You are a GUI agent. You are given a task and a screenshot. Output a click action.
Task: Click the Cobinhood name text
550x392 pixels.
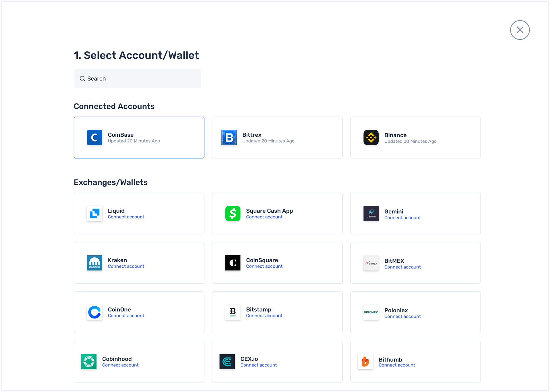tap(117, 359)
